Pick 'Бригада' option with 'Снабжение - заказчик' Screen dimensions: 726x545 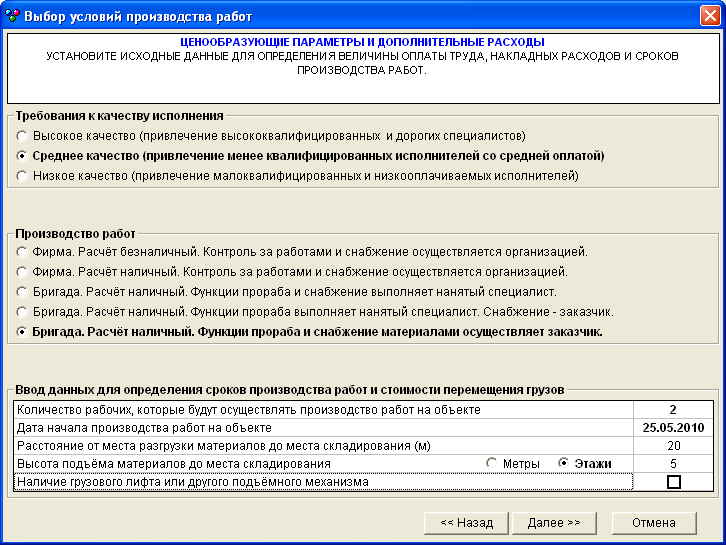tap(23, 312)
